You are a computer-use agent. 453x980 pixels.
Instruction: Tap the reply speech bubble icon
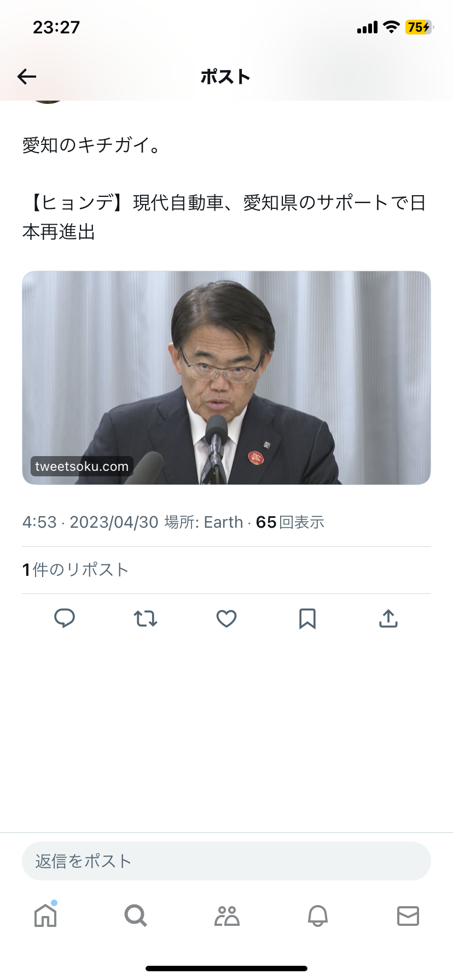click(x=65, y=619)
